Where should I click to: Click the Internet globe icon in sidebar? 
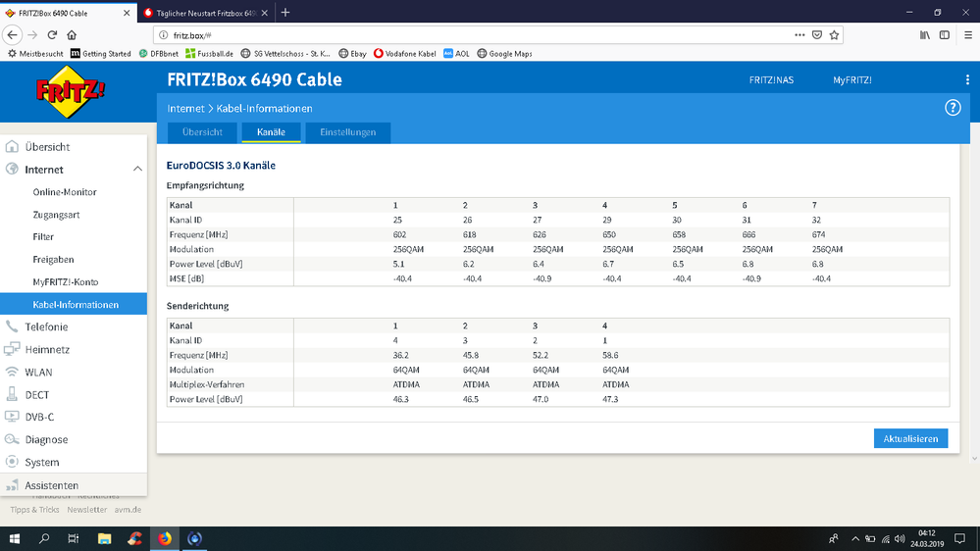click(12, 170)
